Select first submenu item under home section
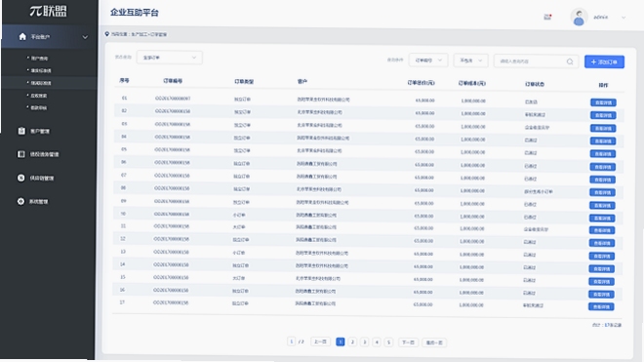Image resolution: width=644 pixels, height=362 pixels. tap(39, 59)
